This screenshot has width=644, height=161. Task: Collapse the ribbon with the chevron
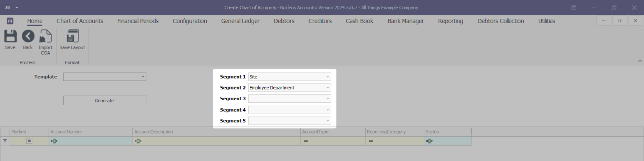click(640, 61)
